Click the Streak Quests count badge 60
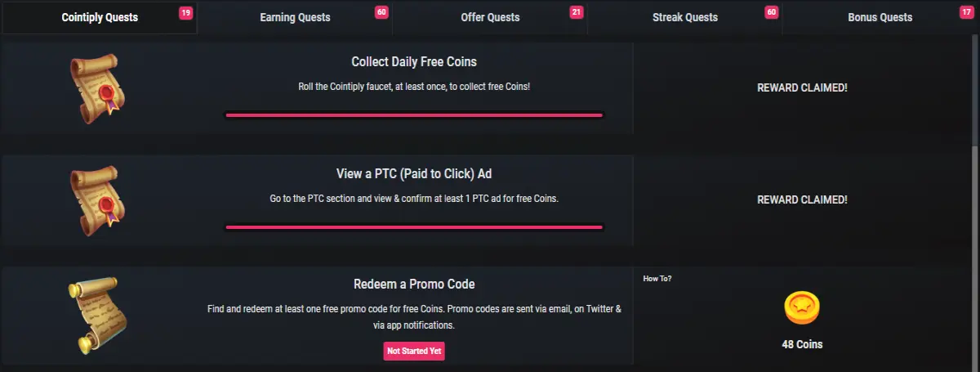 click(772, 12)
